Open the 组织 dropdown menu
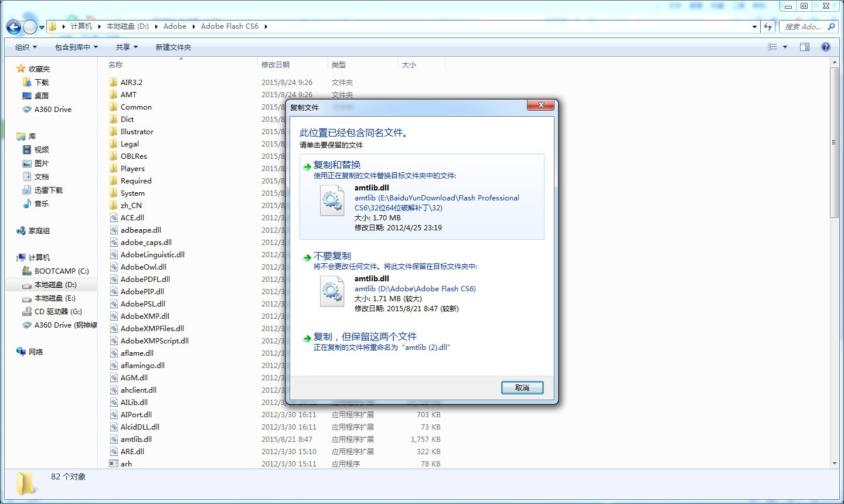The width and height of the screenshot is (844, 504). pos(26,47)
